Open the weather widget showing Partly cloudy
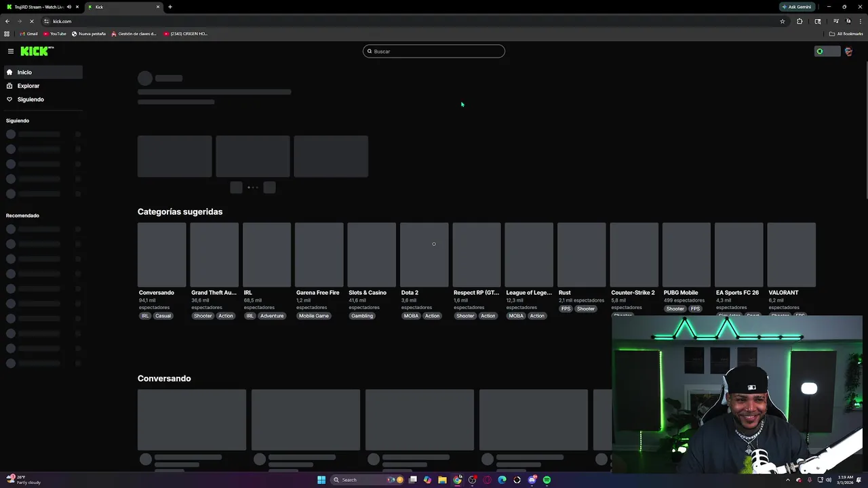Image resolution: width=868 pixels, height=488 pixels. click(x=23, y=480)
